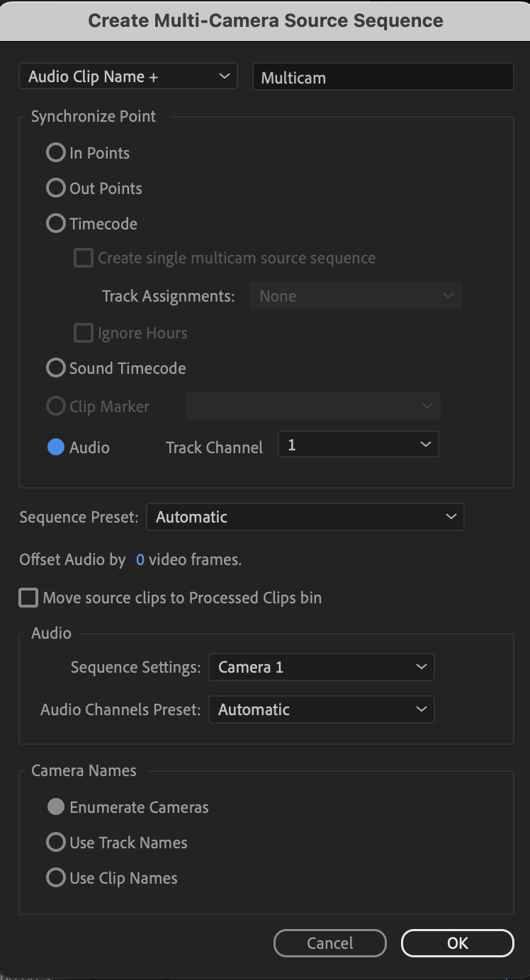Open the Track Channel dropdown
530x980 pixels.
point(359,445)
